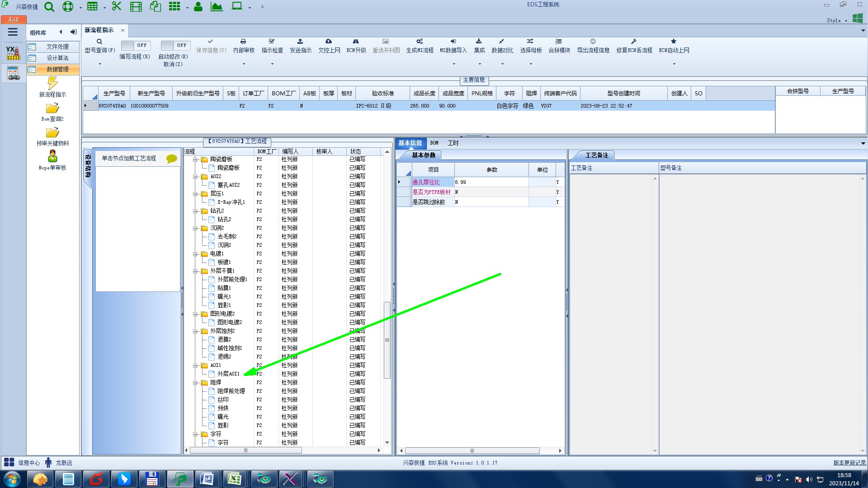Toggle the 编写流程 OFF switch
Viewport: 868px width, 488px height.
[x=135, y=46]
